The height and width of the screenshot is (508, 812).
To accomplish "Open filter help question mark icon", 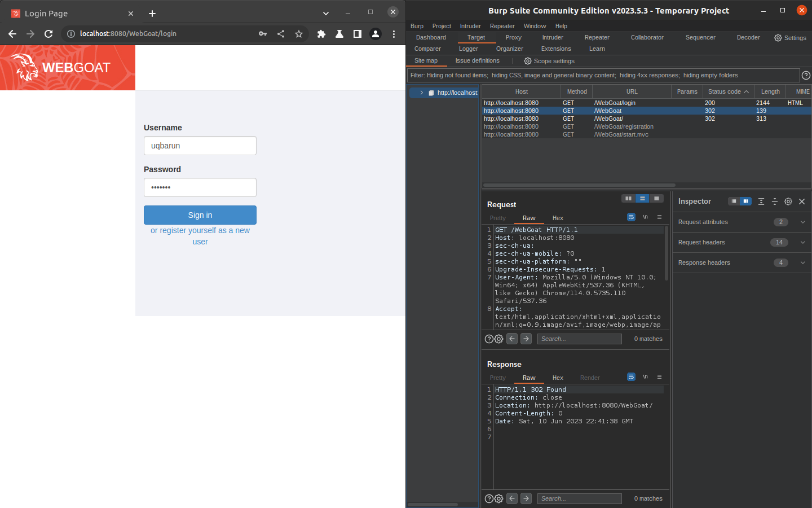I will 806,75.
